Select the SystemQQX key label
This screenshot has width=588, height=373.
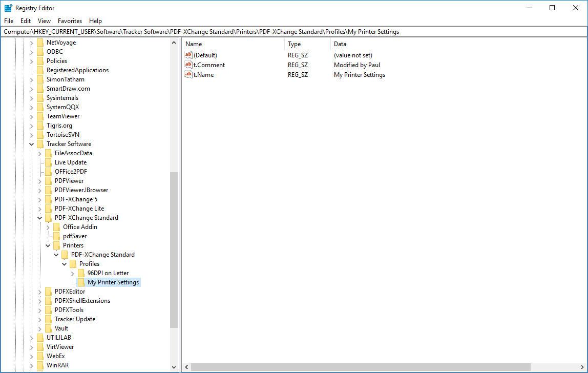(x=62, y=107)
